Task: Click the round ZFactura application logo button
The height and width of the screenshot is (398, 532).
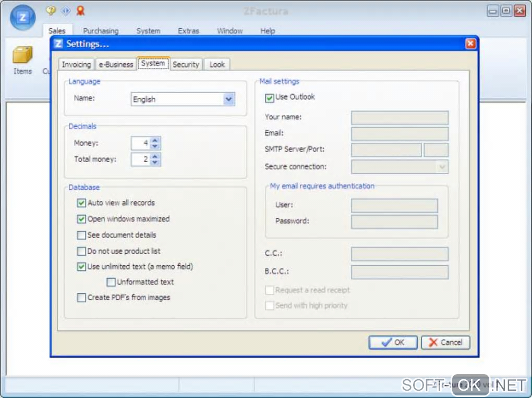Action: (x=23, y=17)
